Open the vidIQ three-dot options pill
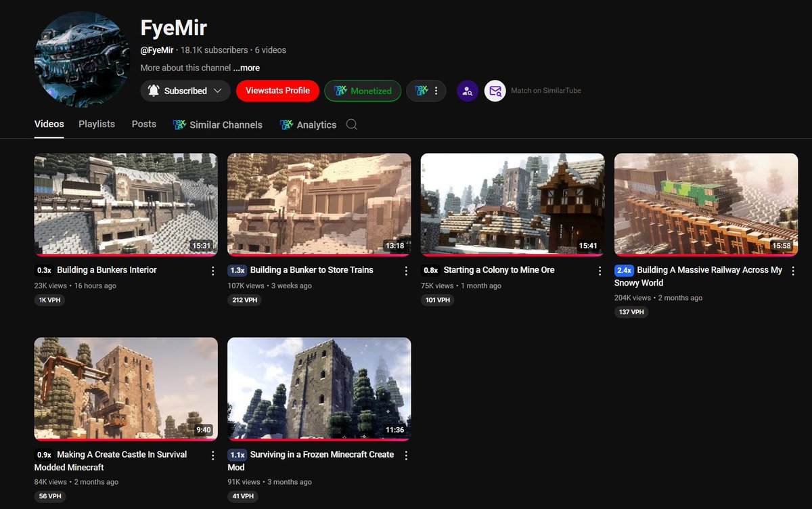Viewport: 812px width, 509px height. pos(426,91)
